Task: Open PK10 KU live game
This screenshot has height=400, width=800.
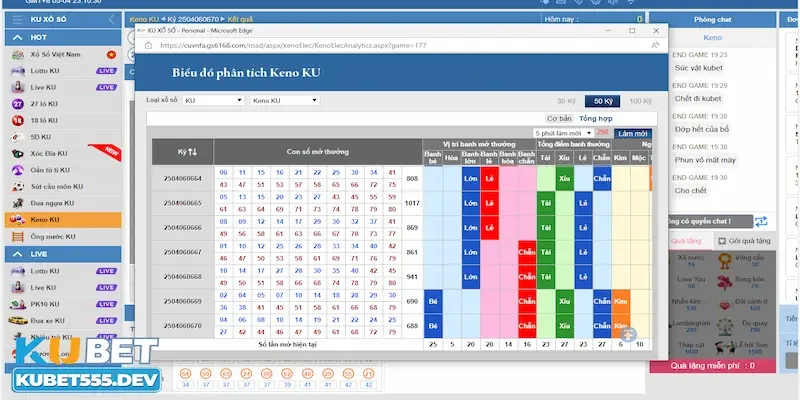Action: [63, 304]
